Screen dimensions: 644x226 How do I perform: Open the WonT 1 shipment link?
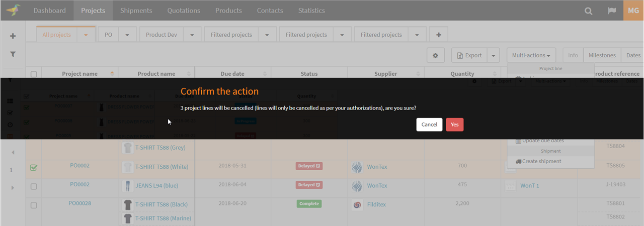(529, 186)
